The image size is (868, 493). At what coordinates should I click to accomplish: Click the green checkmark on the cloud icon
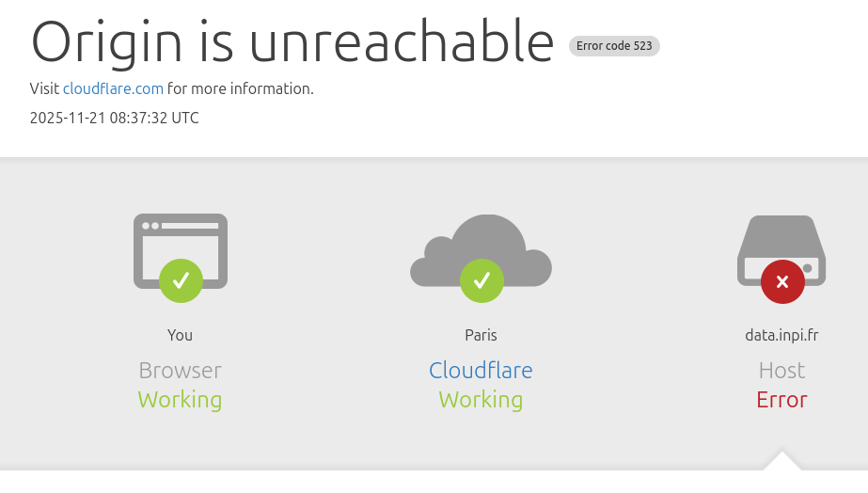[x=481, y=280]
